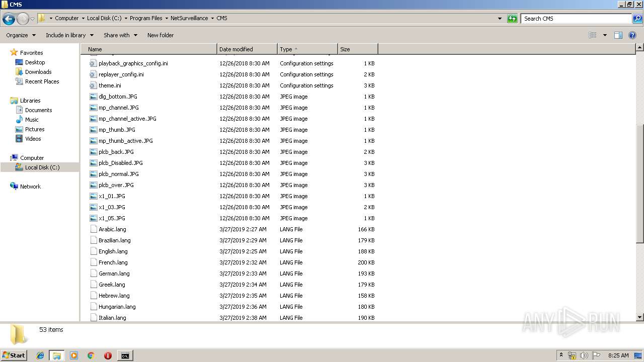
Task: Sort by the Date modified column
Action: click(x=247, y=49)
